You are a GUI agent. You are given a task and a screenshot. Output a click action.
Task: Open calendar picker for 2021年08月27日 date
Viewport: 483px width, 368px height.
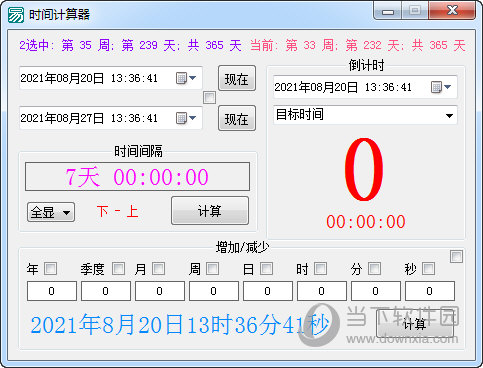pyautogui.click(x=186, y=118)
